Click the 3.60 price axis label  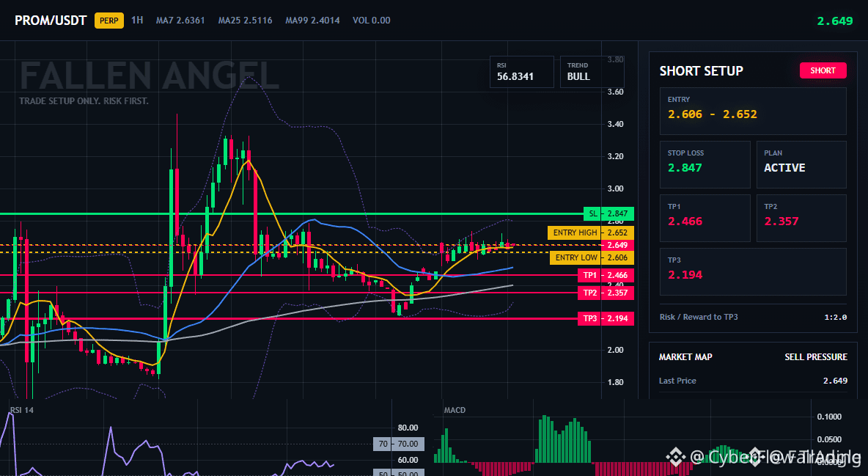coord(615,92)
